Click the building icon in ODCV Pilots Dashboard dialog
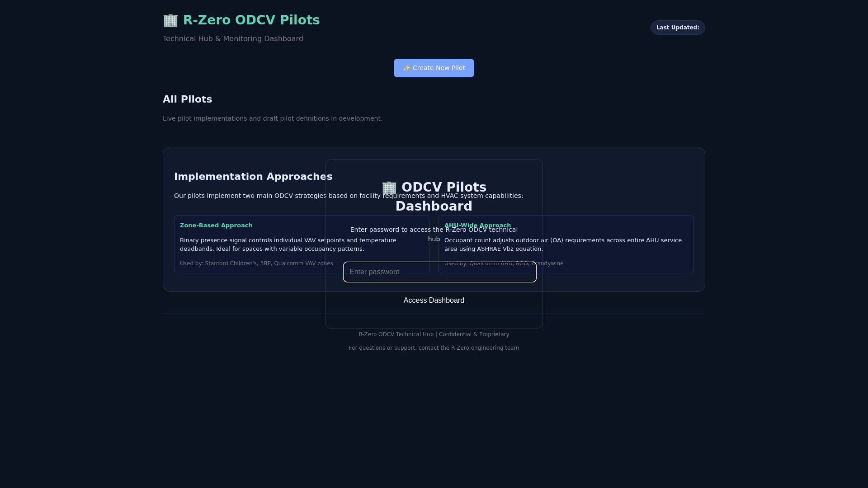Screen dimensions: 868x488 pyautogui.click(x=389, y=188)
